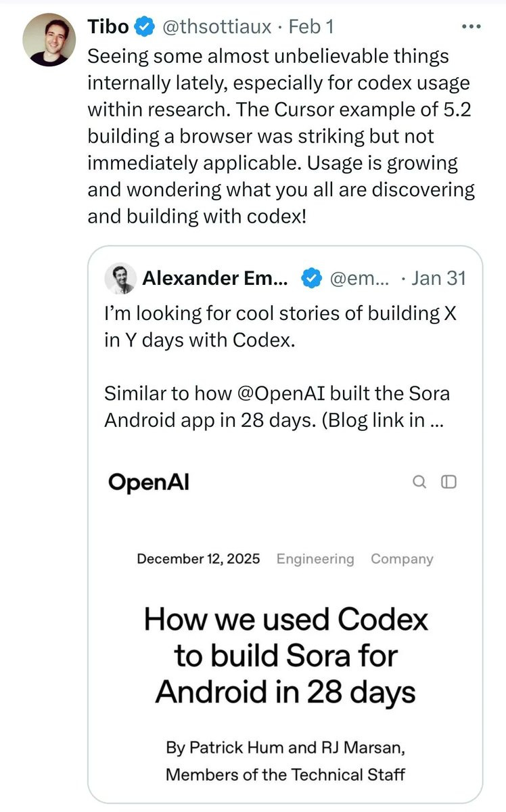The width and height of the screenshot is (506, 812).
Task: Select the Engineering category tag
Action: click(315, 559)
